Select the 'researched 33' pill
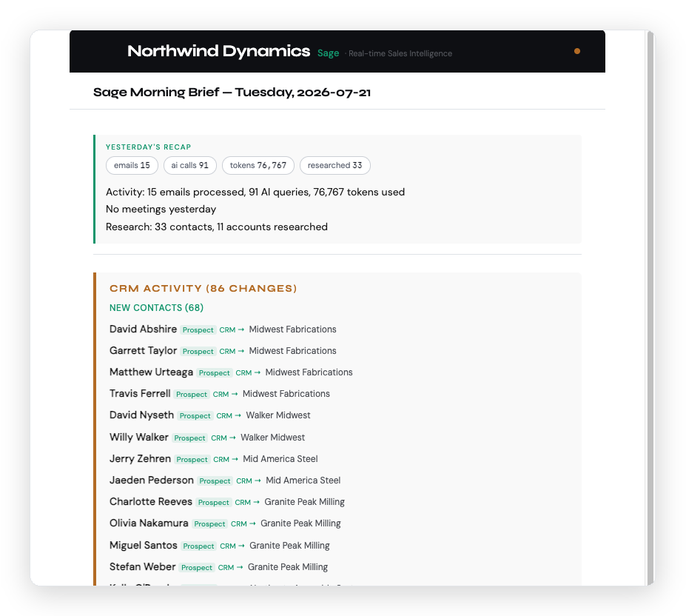Screen dimensions: 686x616 coord(334,166)
